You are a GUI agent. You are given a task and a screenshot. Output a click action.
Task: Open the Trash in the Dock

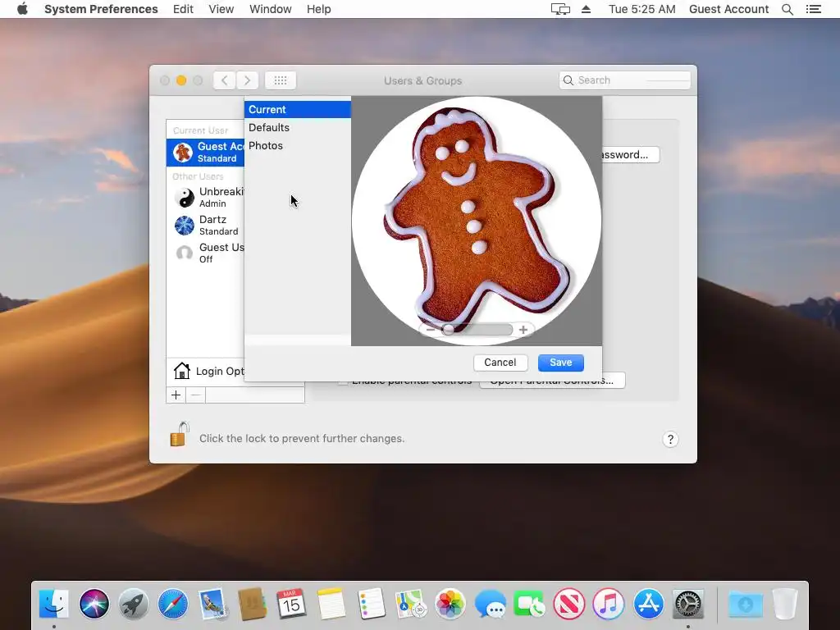785,604
